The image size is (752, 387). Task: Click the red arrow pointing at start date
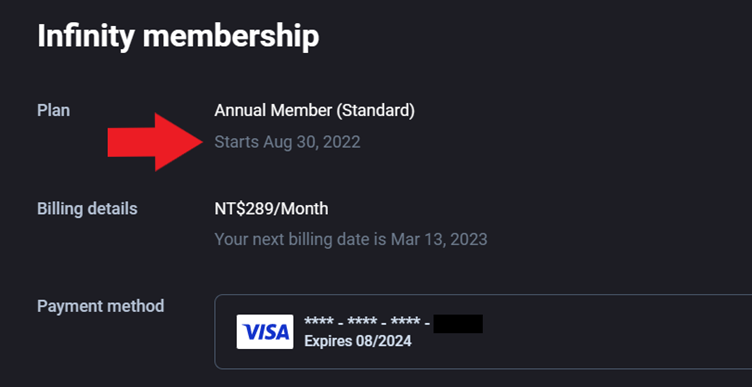click(155, 142)
